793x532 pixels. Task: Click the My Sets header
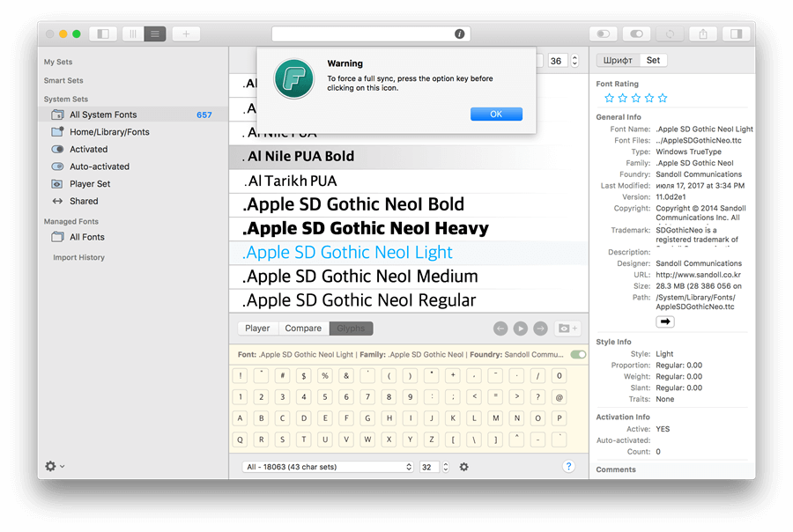tap(58, 62)
